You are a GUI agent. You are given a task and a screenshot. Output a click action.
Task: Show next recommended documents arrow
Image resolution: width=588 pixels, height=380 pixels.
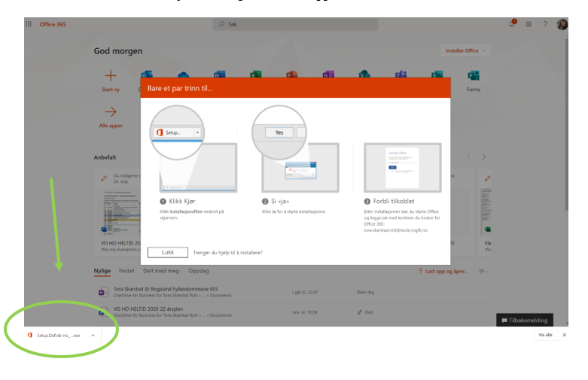tap(484, 157)
